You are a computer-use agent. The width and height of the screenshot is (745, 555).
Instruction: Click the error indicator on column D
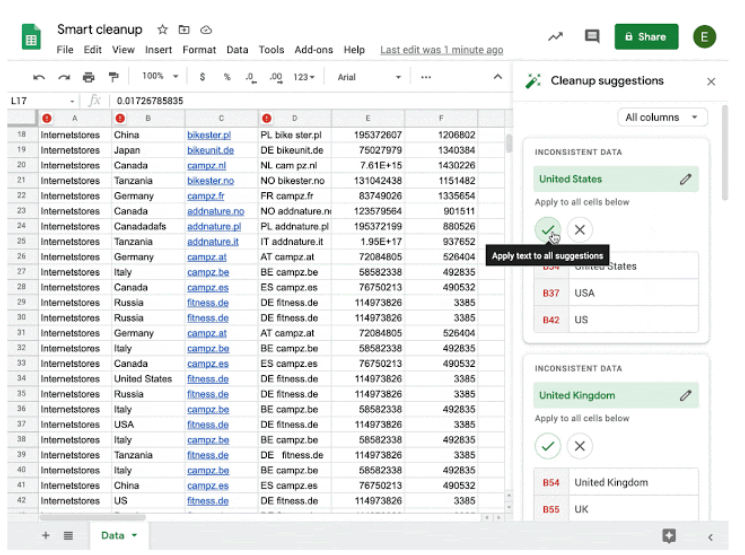267,118
